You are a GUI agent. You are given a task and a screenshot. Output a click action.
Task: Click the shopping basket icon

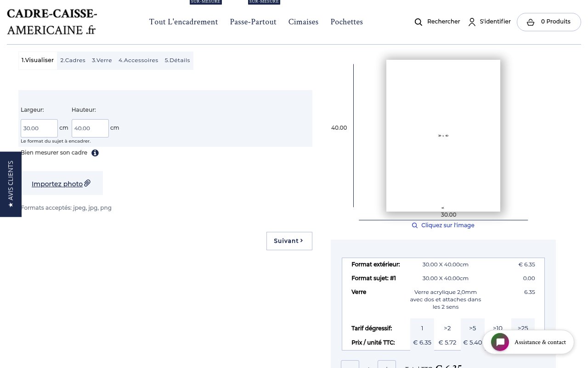531,22
